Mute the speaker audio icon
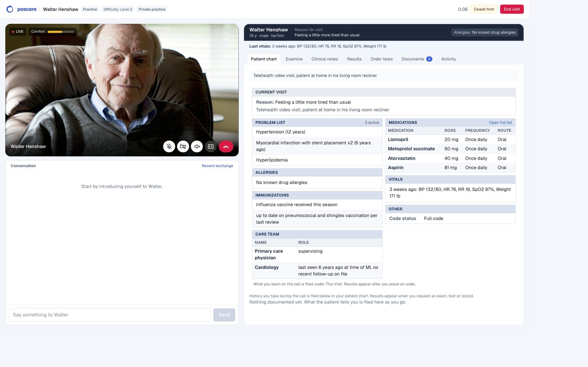Screen dimensions: 588x367 pos(197,146)
